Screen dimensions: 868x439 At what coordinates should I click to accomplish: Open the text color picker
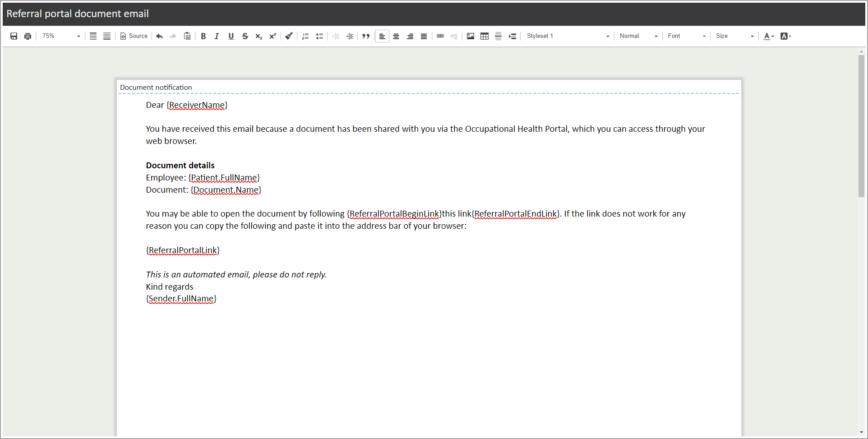(x=768, y=36)
